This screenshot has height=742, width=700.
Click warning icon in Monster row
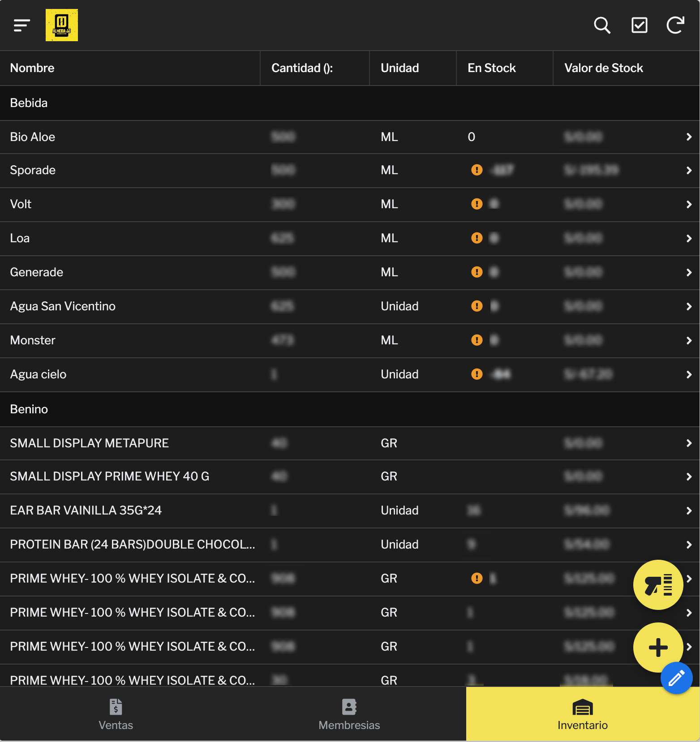(x=477, y=340)
